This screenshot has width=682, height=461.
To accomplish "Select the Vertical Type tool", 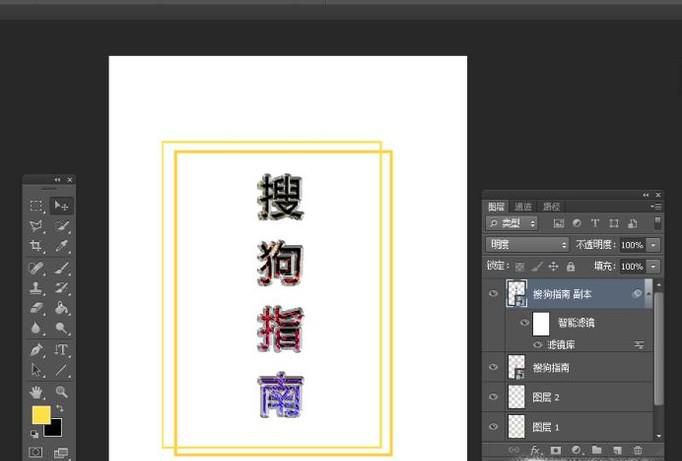I will click(61, 349).
